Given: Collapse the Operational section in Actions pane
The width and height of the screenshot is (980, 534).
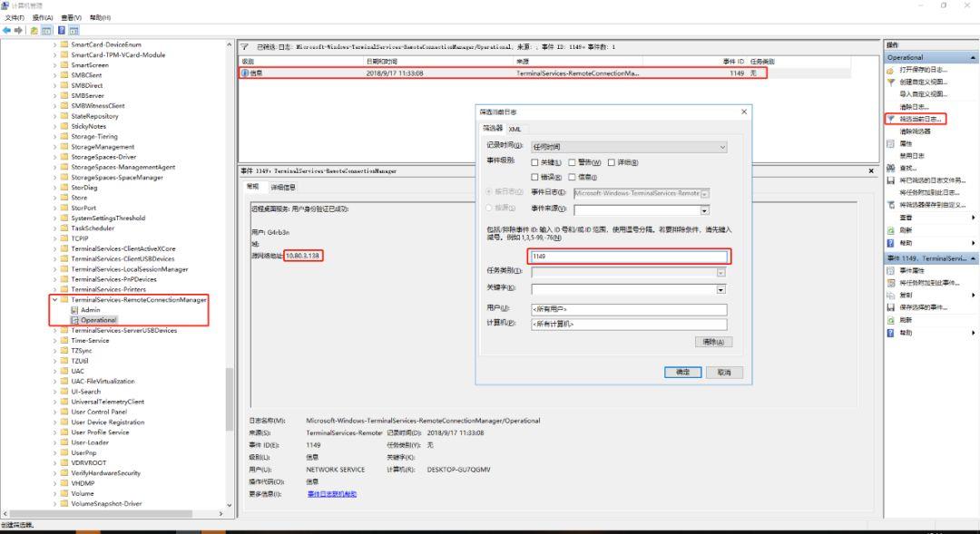Looking at the screenshot, I should coord(973,57).
